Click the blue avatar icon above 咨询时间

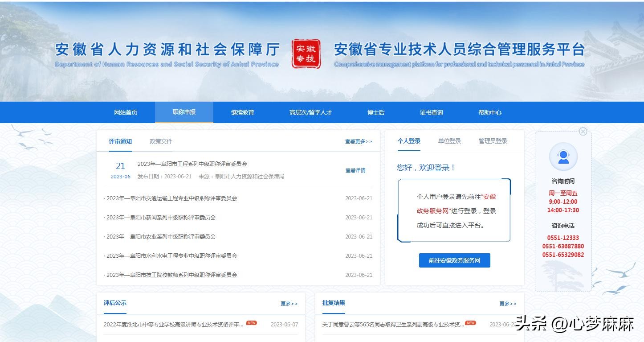coord(562,157)
